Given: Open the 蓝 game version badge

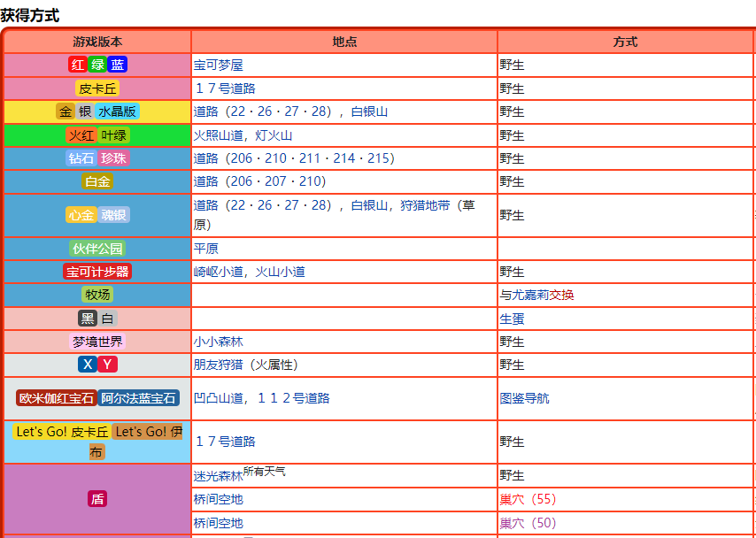Looking at the screenshot, I should click(x=117, y=65).
